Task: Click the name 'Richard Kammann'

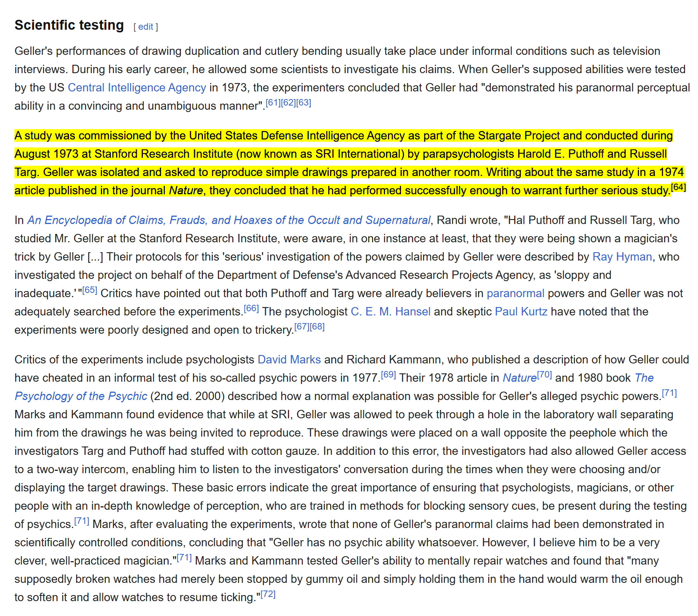Action: point(393,360)
